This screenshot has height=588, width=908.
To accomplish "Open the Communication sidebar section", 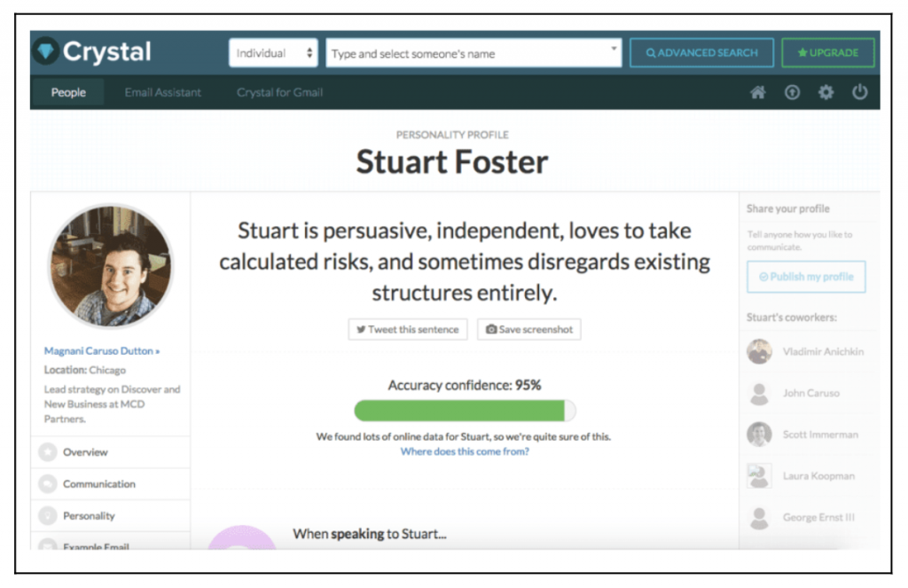I will (110, 483).
